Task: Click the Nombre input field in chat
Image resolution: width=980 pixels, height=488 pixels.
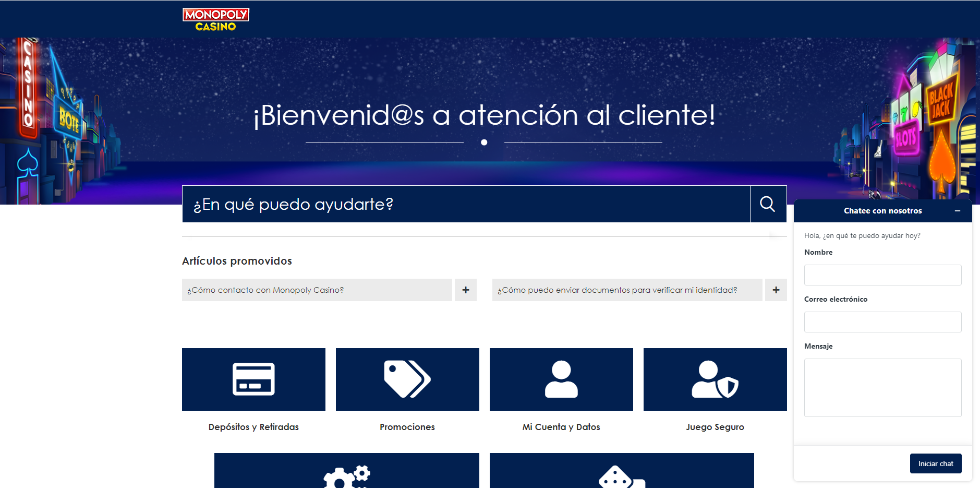Action: point(882,275)
